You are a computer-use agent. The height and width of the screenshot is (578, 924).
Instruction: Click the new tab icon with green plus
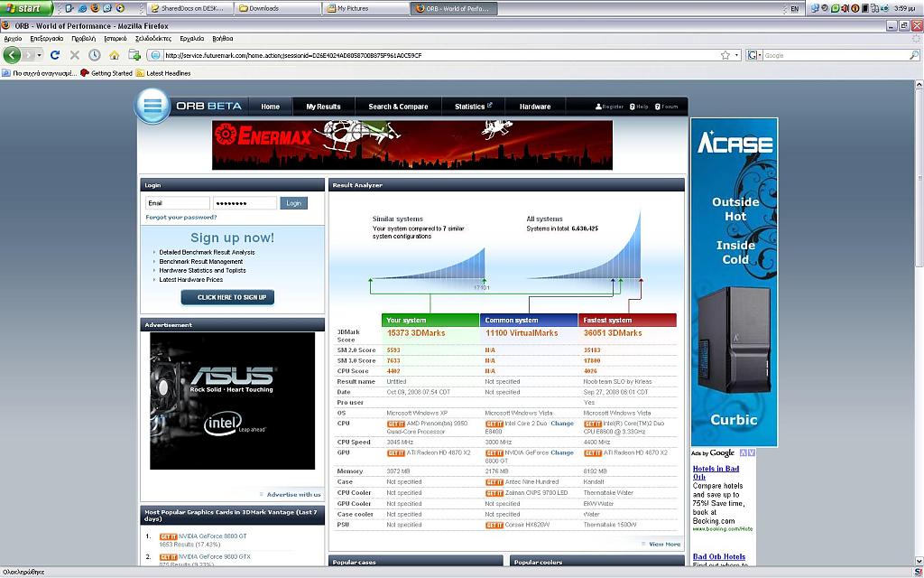(134, 55)
